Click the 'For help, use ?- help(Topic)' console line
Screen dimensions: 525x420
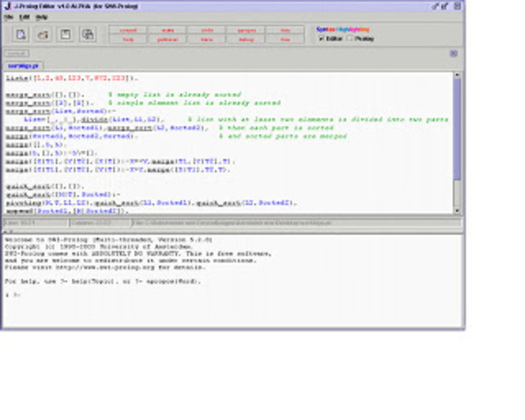(102, 282)
